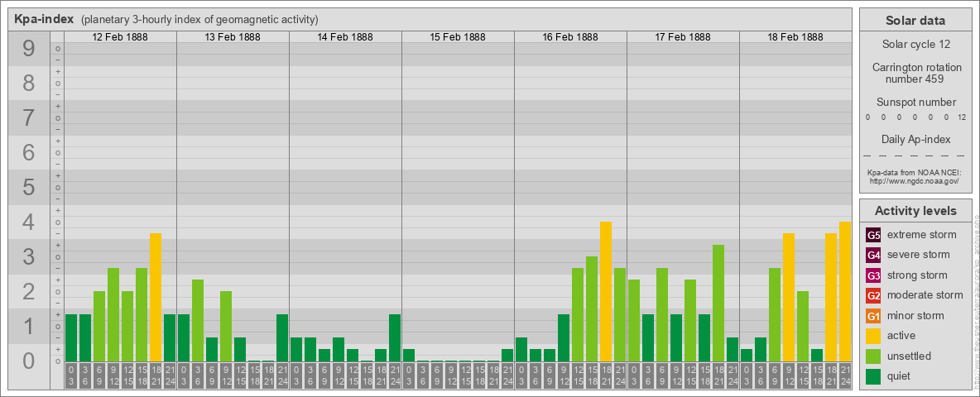The height and width of the screenshot is (397, 980).
Task: Select the dark green 'quiet' legend swatch
Action: point(873,375)
